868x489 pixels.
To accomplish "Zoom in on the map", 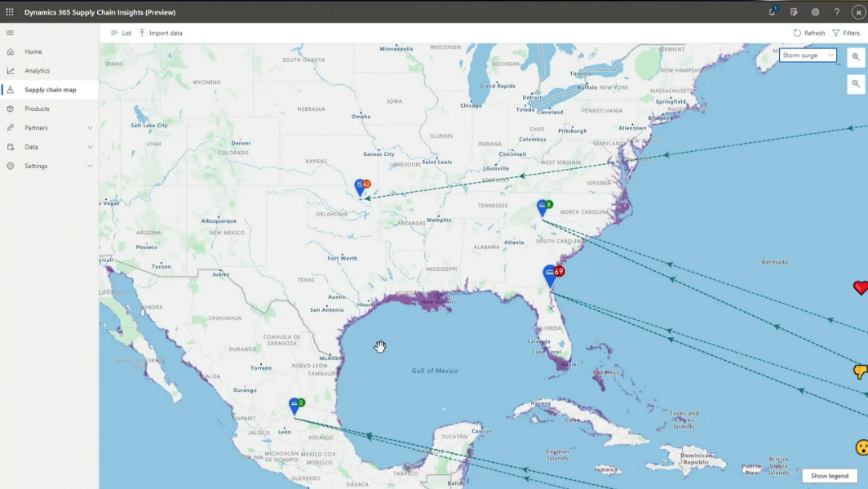I will click(856, 56).
